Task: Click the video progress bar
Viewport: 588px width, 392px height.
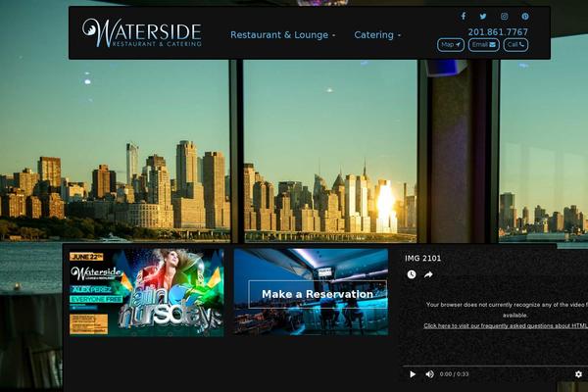Action: 495,366
